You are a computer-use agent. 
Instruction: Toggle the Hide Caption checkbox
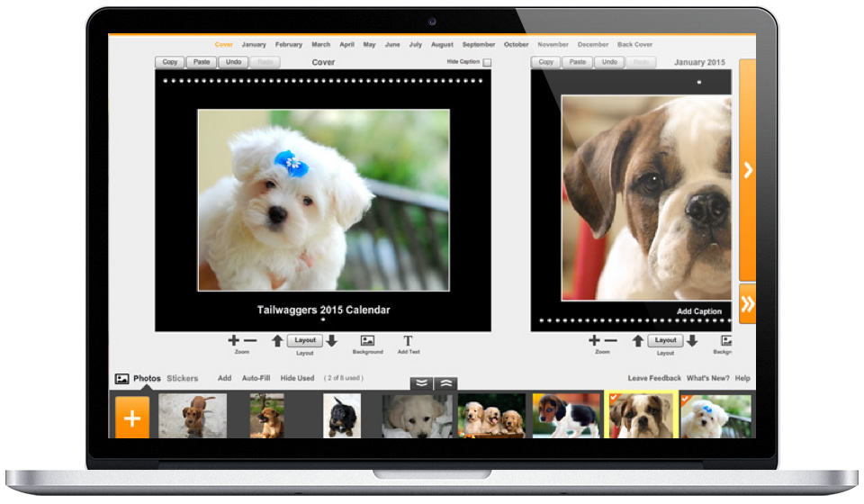click(x=487, y=63)
